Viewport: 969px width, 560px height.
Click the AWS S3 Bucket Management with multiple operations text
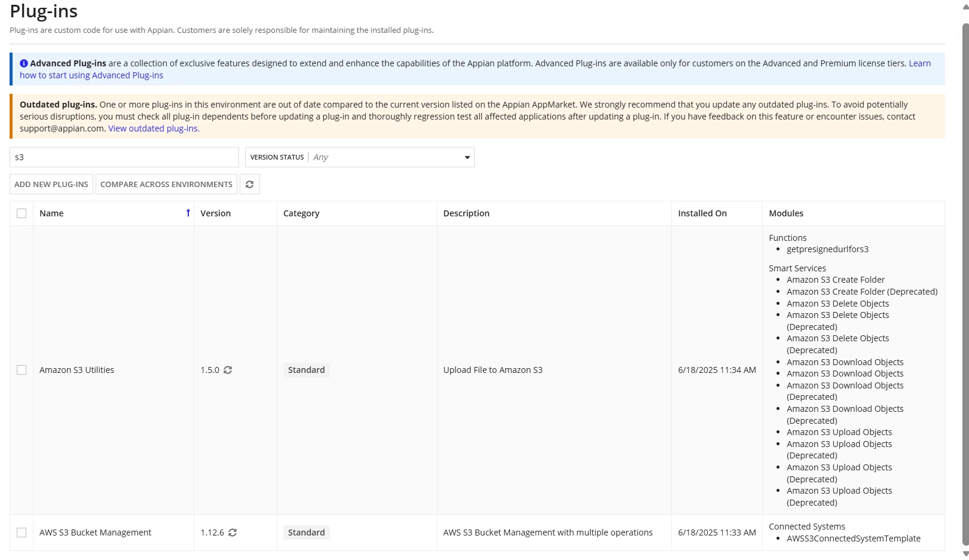[548, 533]
